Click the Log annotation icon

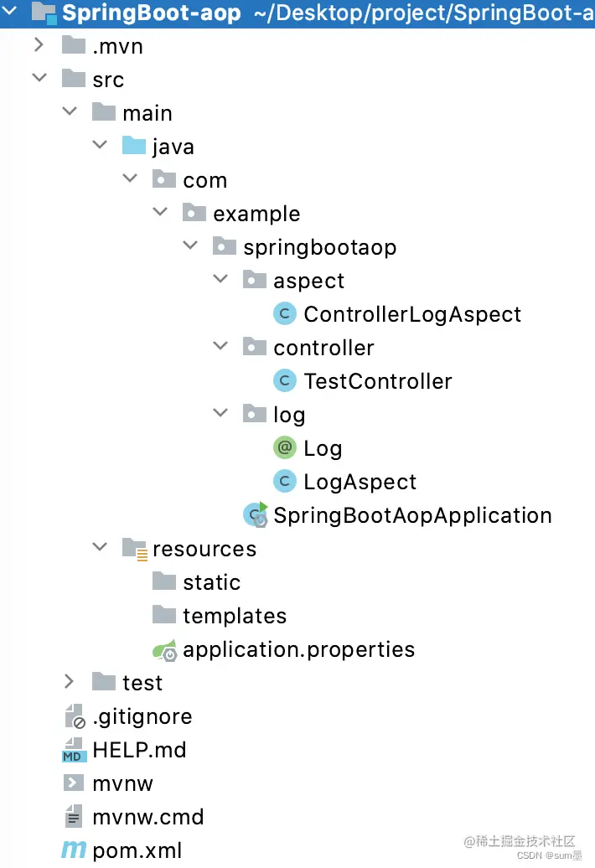285,448
